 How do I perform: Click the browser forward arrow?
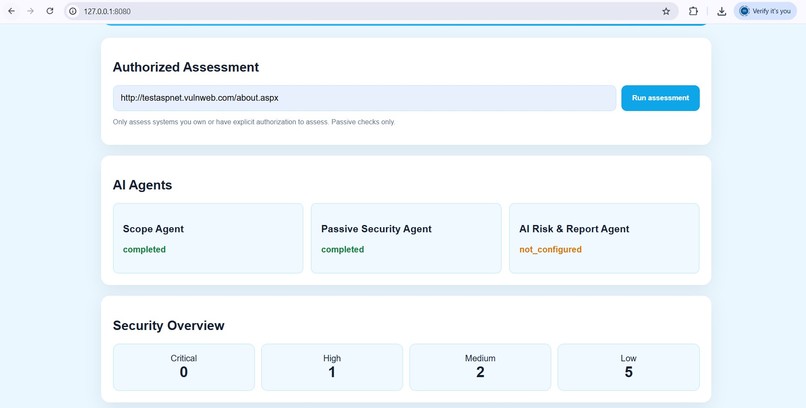coord(30,11)
